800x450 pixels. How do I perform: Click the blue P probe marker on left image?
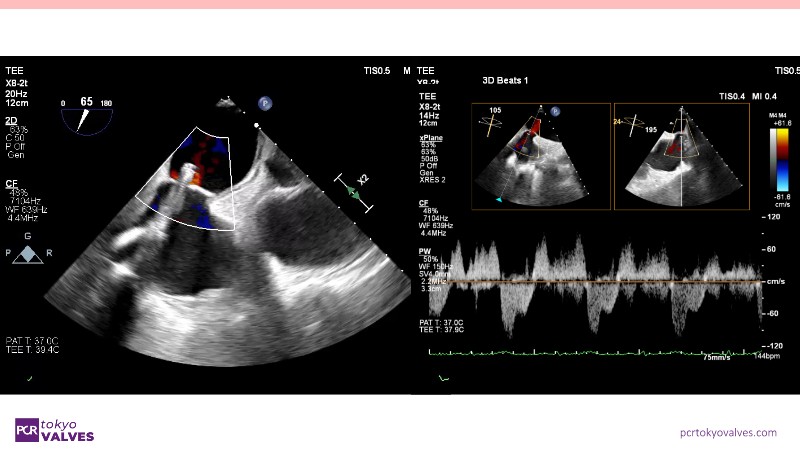pos(264,102)
